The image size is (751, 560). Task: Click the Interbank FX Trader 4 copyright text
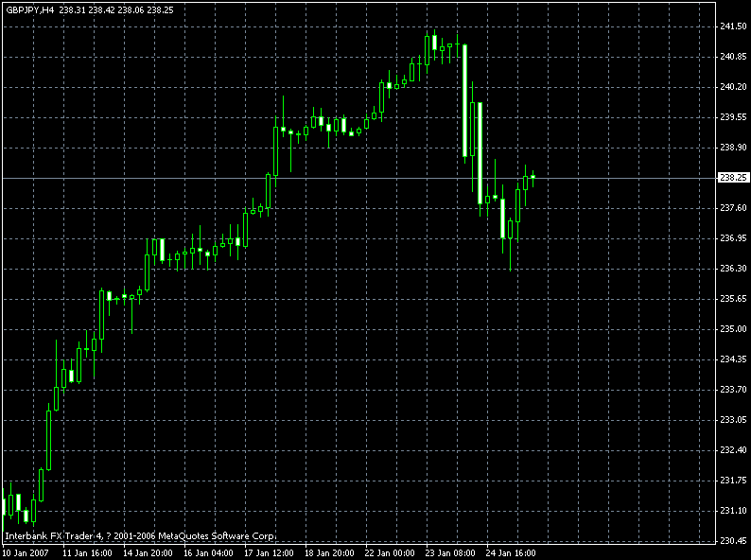pos(139,536)
